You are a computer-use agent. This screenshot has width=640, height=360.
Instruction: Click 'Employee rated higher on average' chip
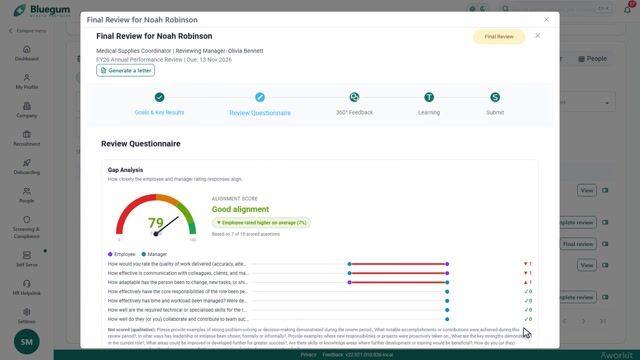[x=261, y=223]
